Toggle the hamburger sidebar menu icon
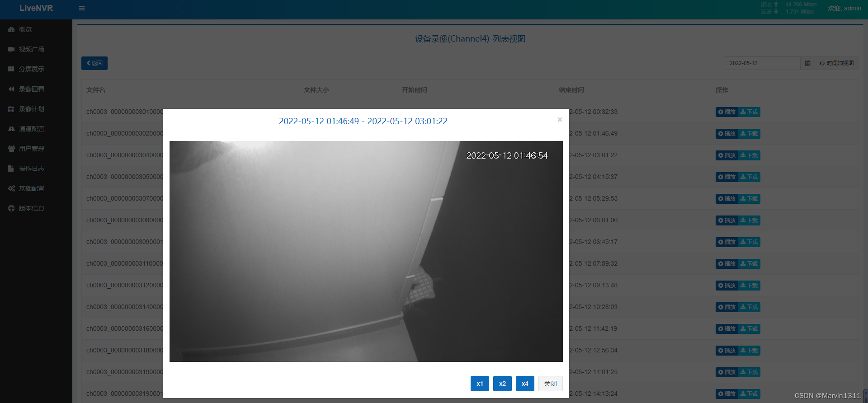 82,8
